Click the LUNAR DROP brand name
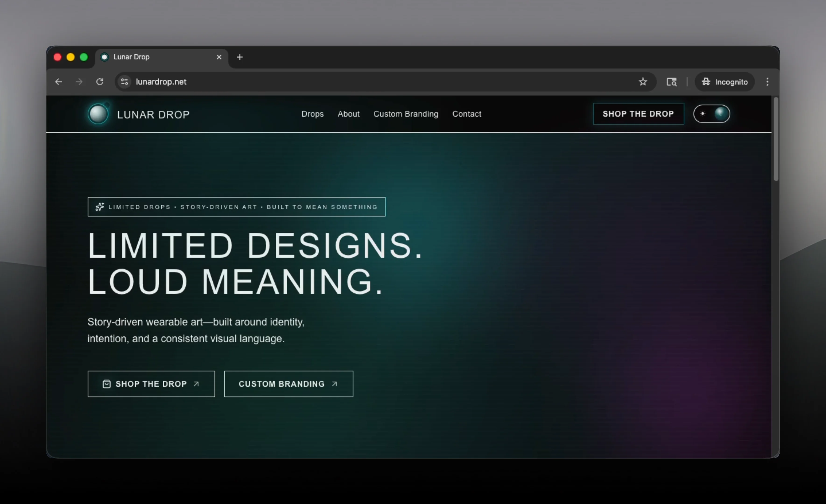The width and height of the screenshot is (826, 504). (x=153, y=115)
